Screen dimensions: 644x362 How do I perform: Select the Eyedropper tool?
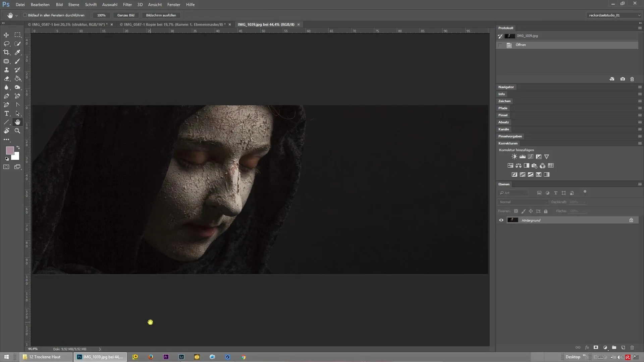pyautogui.click(x=17, y=52)
